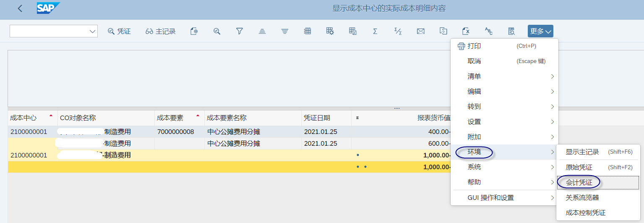Collapse the 更多 menu button
The image size is (644, 223).
pos(540,31)
